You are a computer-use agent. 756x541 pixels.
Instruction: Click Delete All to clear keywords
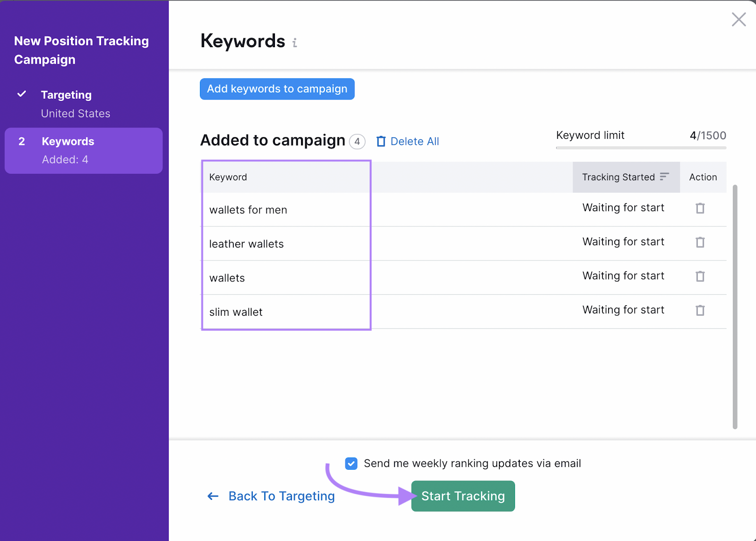pos(414,141)
